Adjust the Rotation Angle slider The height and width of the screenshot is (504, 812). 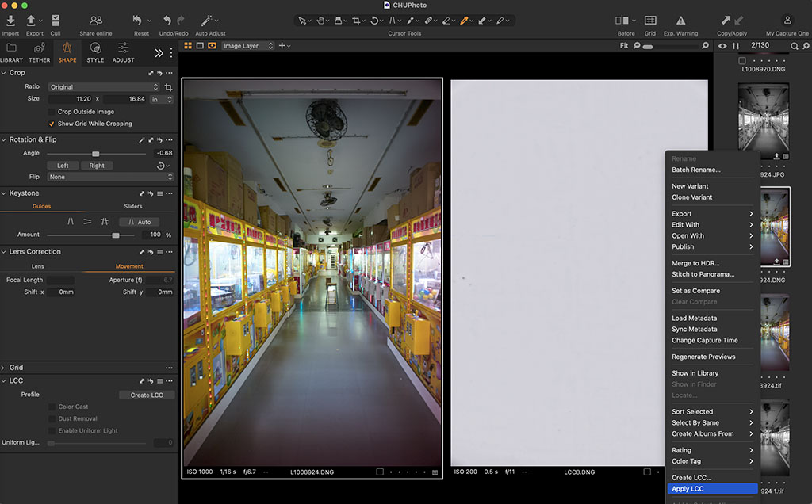point(96,153)
